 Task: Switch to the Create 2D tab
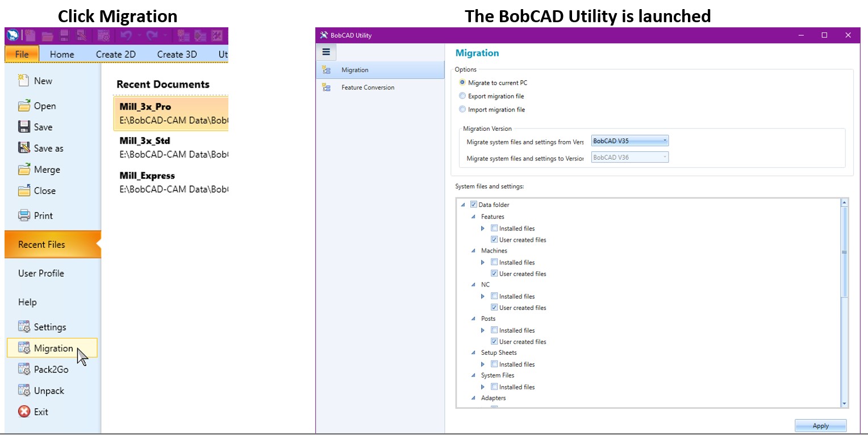[116, 54]
